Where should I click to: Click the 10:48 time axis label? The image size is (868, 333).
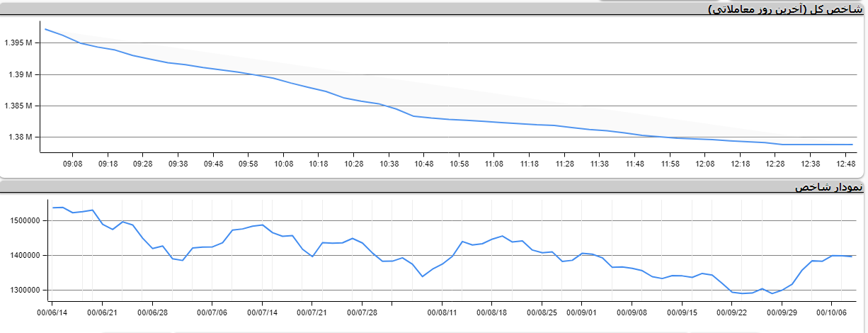coord(424,164)
